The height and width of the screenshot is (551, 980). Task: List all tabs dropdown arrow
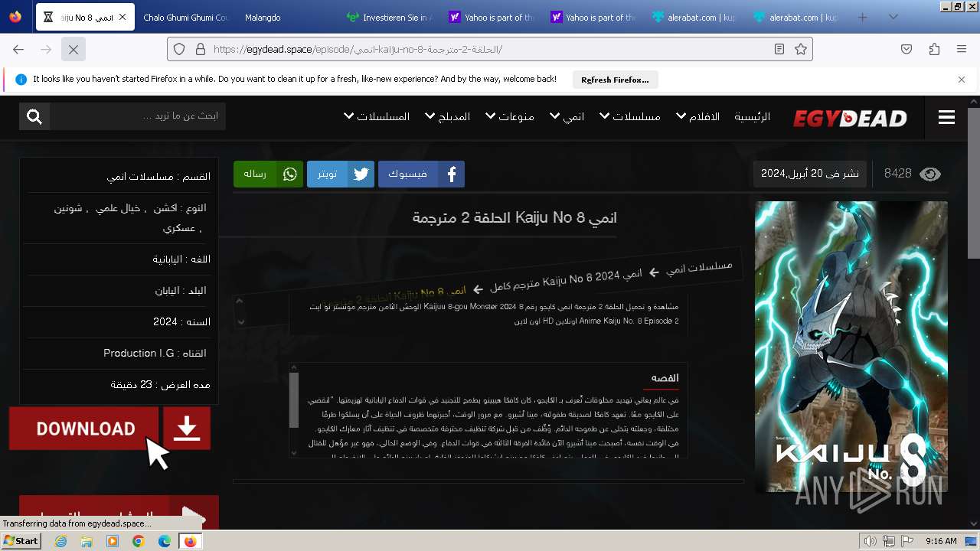pyautogui.click(x=893, y=17)
